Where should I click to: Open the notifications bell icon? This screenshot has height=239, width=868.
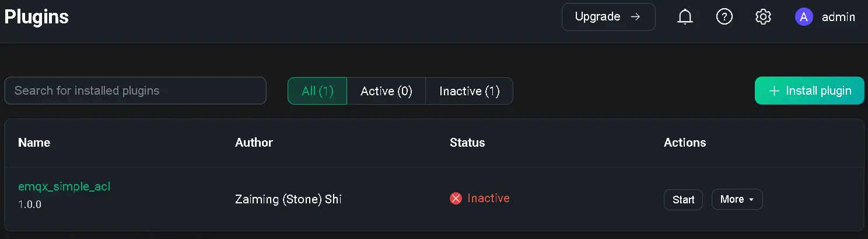point(685,17)
